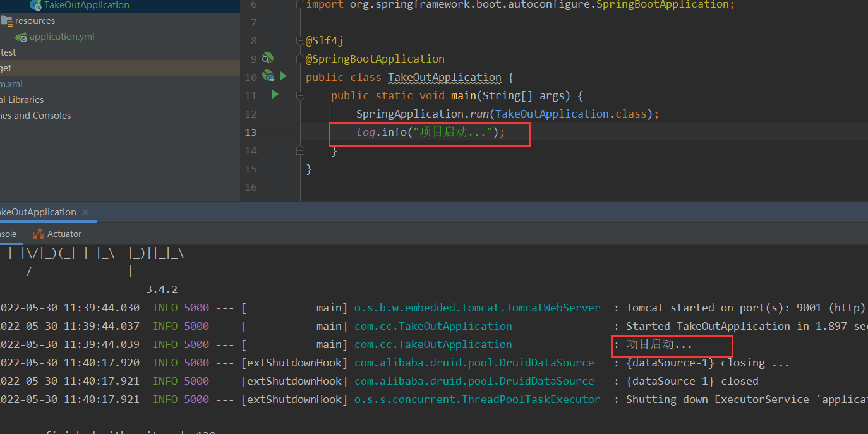
Task: Click the resources folder icon
Action: click(7, 21)
